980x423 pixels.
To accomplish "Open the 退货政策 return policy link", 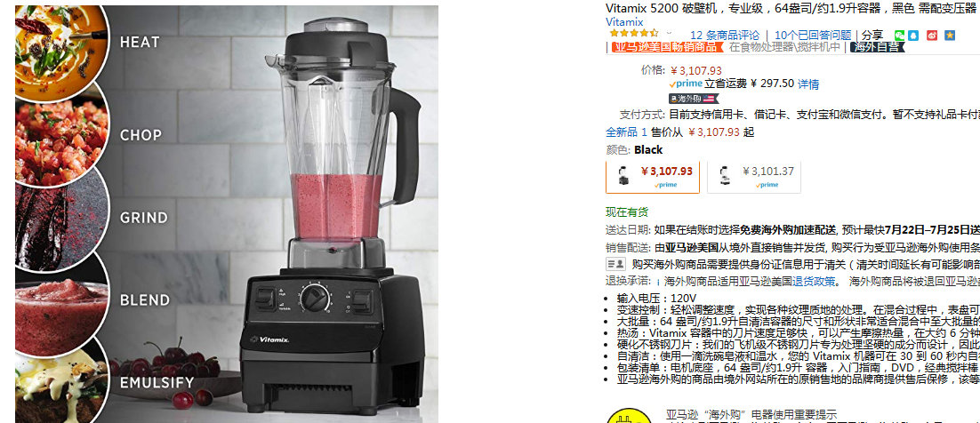I will tap(813, 281).
